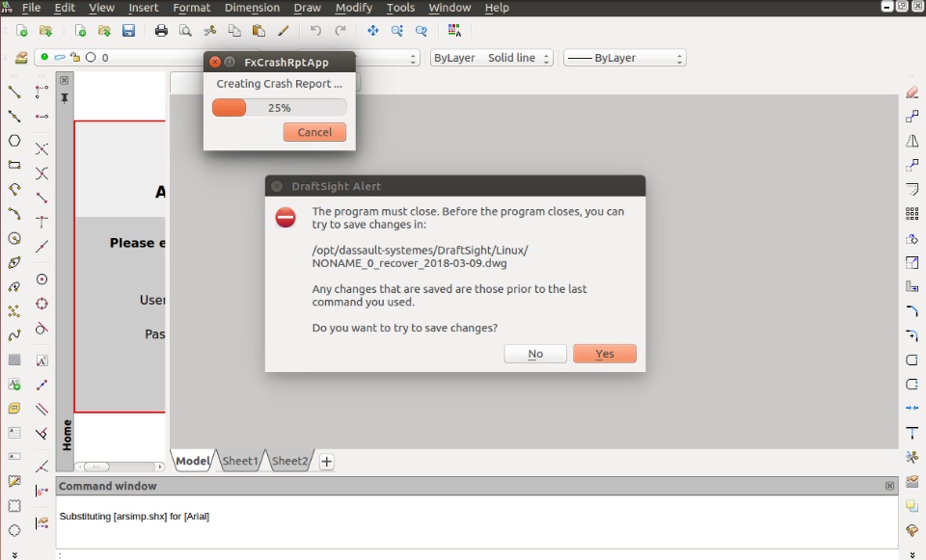Select the Circle draw tool
Viewport: 926px width, 560px height.
[x=14, y=238]
